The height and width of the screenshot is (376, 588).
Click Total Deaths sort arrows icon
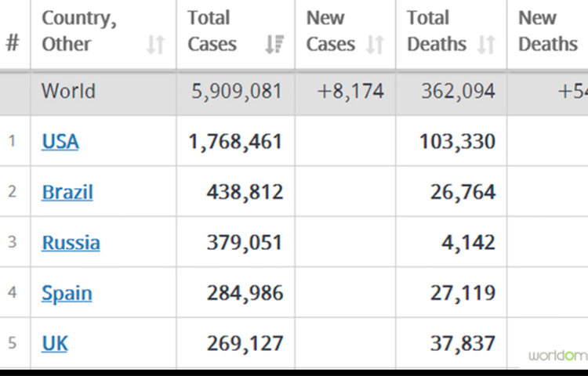click(486, 45)
